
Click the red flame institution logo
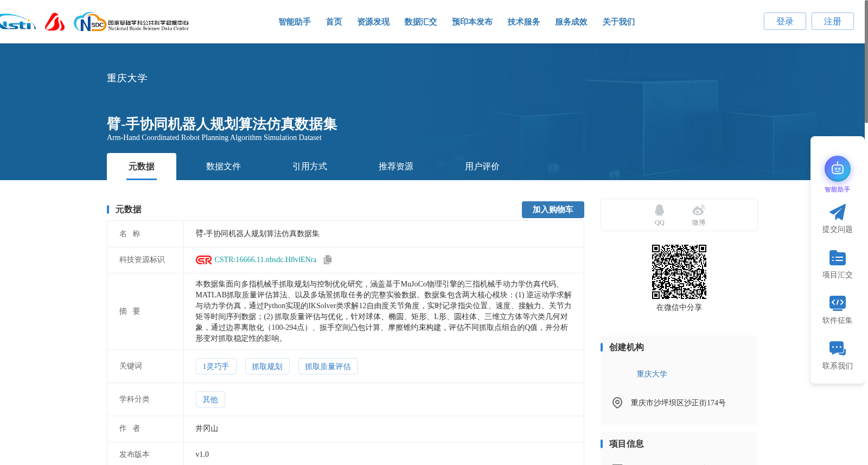(x=54, y=22)
